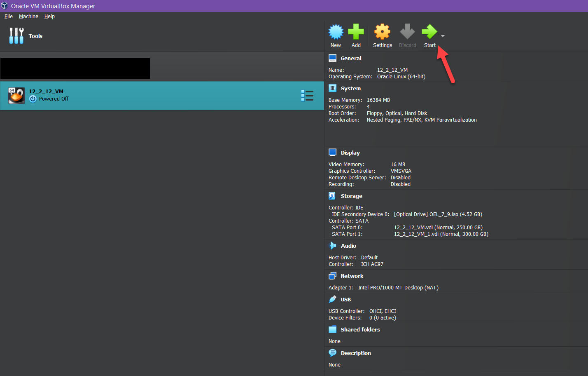Click the OHCI, EHCI USB controller value
Viewport: 588px width, 376px height.
point(383,311)
